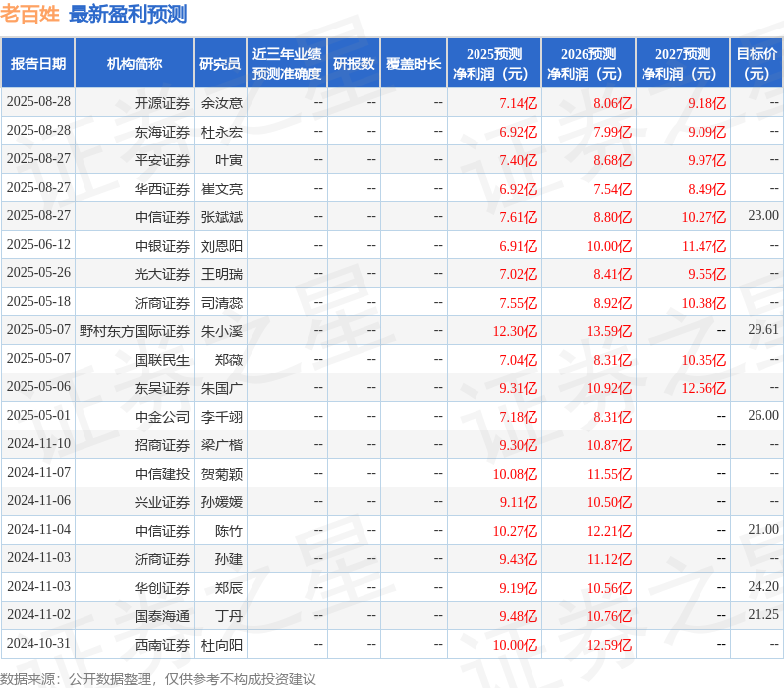Click the 最新盈利预测 heading
784x688 pixels.
128,14
